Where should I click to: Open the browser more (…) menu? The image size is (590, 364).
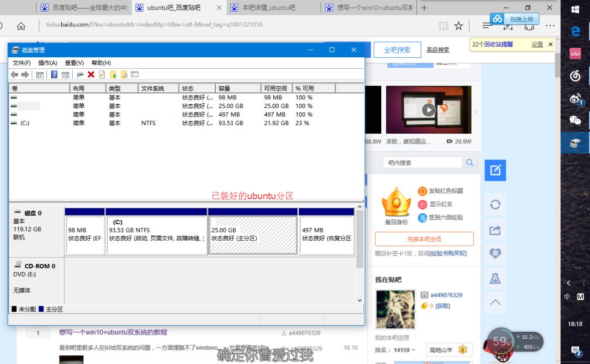pyautogui.click(x=550, y=26)
